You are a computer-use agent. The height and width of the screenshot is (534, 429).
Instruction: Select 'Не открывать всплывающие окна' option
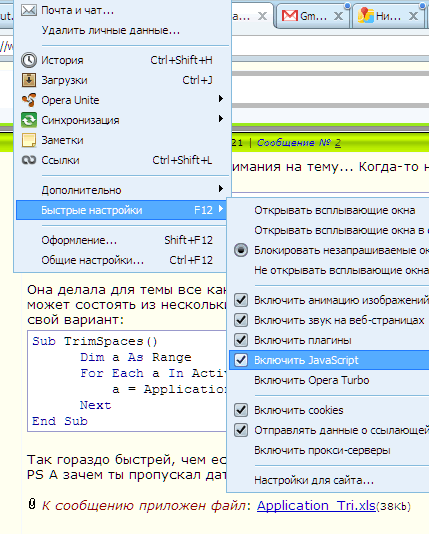(x=341, y=270)
